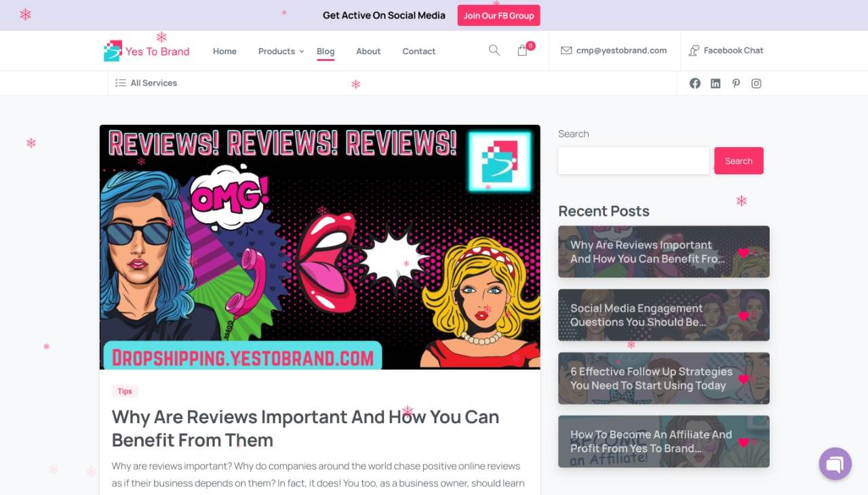Open the Social Media Engagement Questions post thumbnail
Screen dimensions: 868x495
pyautogui.click(x=664, y=315)
